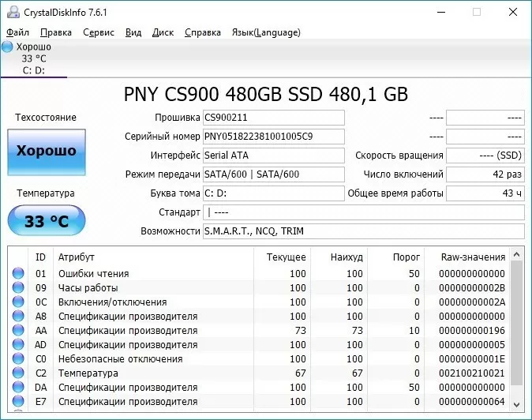The height and width of the screenshot is (420, 532).
Task: Click the status orb for Включения/отключения row
Action: [18, 302]
